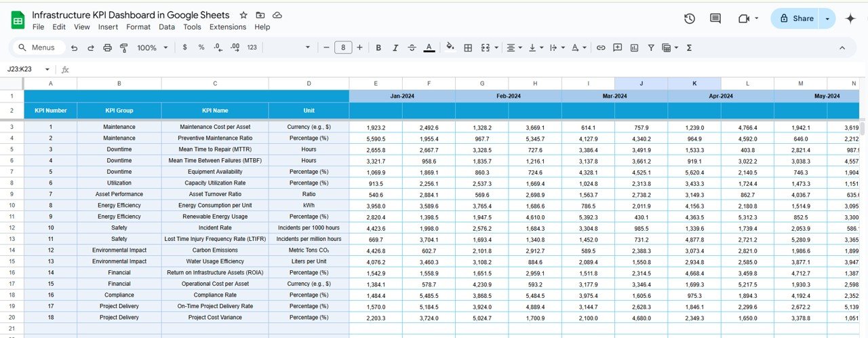Open the Extensions menu
This screenshot has height=338, width=868.
pos(228,27)
